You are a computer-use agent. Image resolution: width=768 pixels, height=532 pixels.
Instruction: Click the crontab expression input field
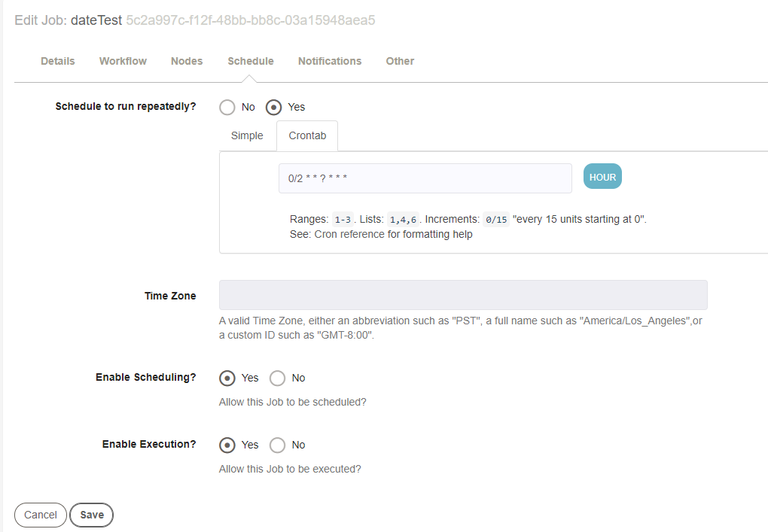[425, 178]
